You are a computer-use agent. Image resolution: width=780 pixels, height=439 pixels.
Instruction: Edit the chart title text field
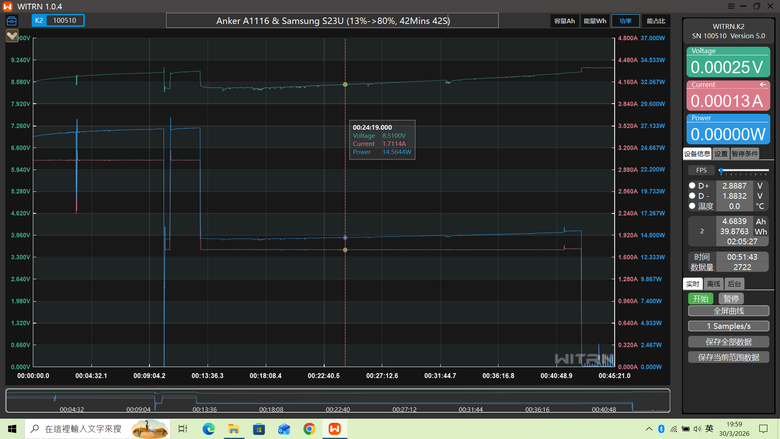(x=332, y=21)
